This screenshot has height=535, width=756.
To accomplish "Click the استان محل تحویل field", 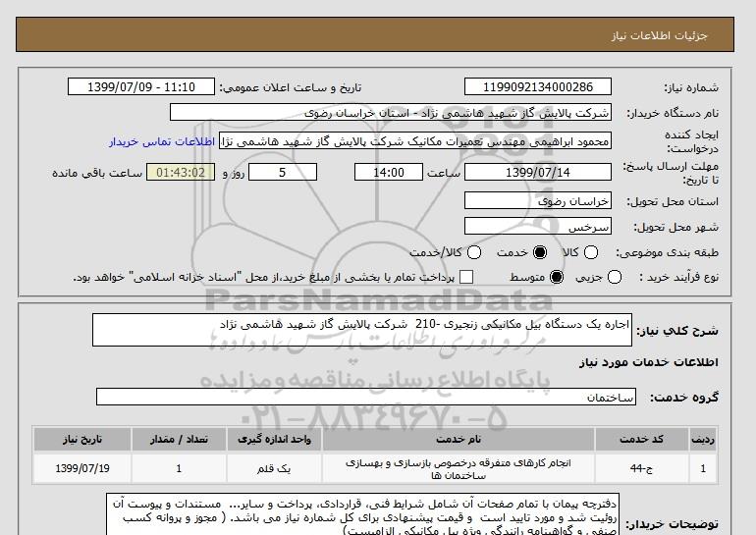I will tap(538, 200).
